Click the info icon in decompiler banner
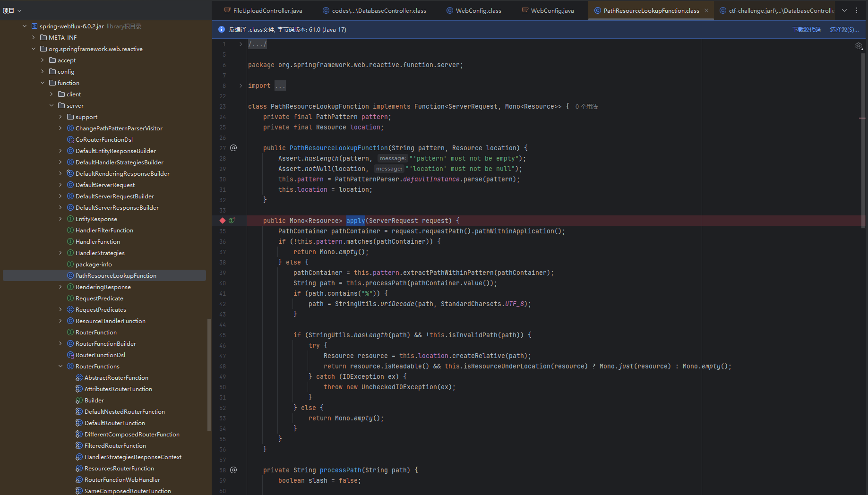Image resolution: width=868 pixels, height=495 pixels. tap(222, 29)
